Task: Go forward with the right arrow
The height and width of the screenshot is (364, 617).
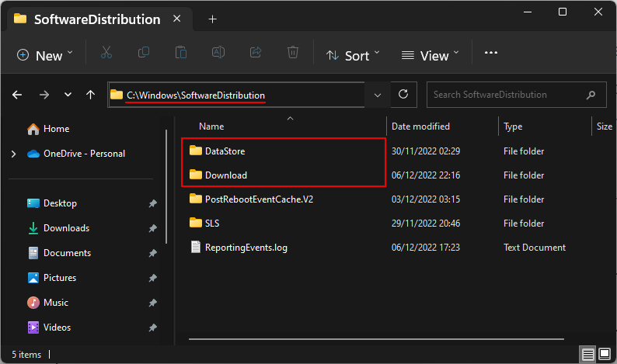Action: [x=44, y=95]
